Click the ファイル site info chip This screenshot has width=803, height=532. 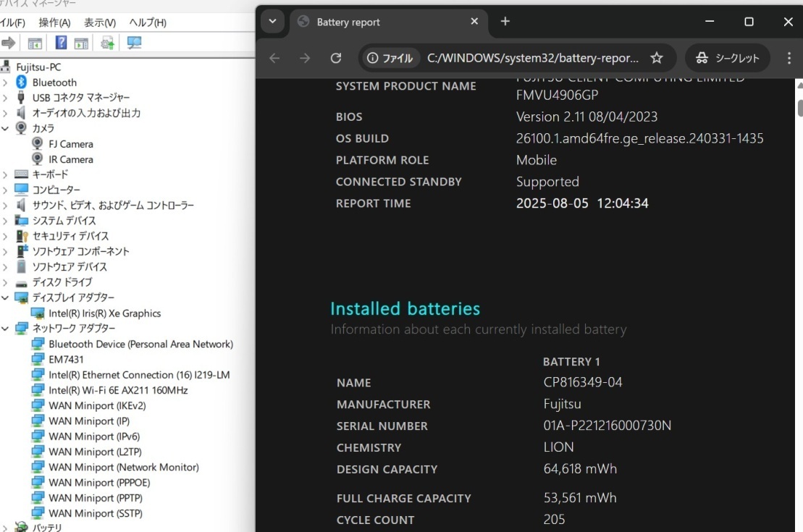pos(390,58)
